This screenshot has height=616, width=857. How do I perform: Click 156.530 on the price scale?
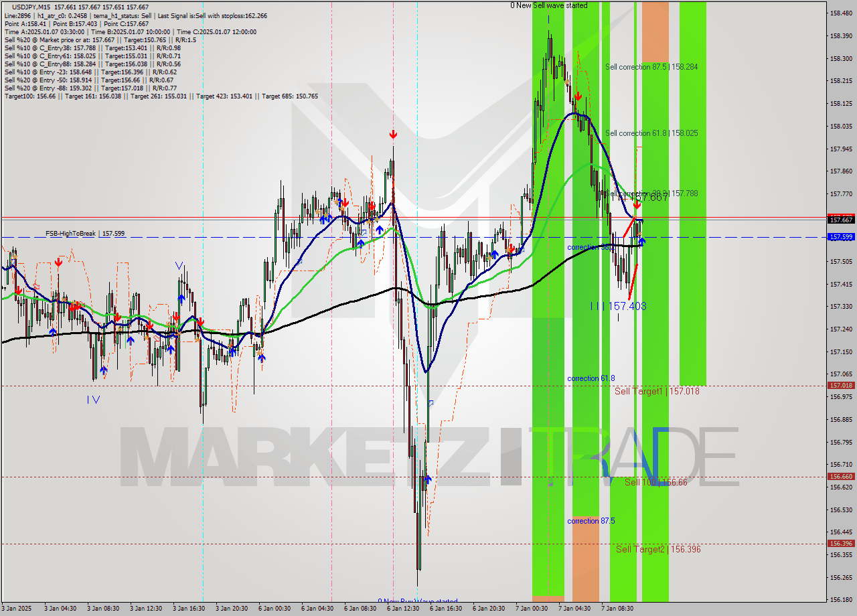(841, 510)
